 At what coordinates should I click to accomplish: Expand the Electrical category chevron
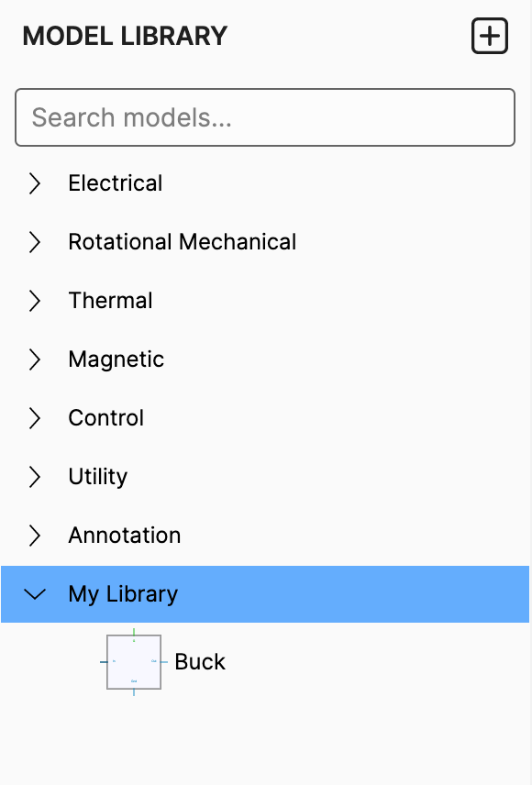coord(35,183)
